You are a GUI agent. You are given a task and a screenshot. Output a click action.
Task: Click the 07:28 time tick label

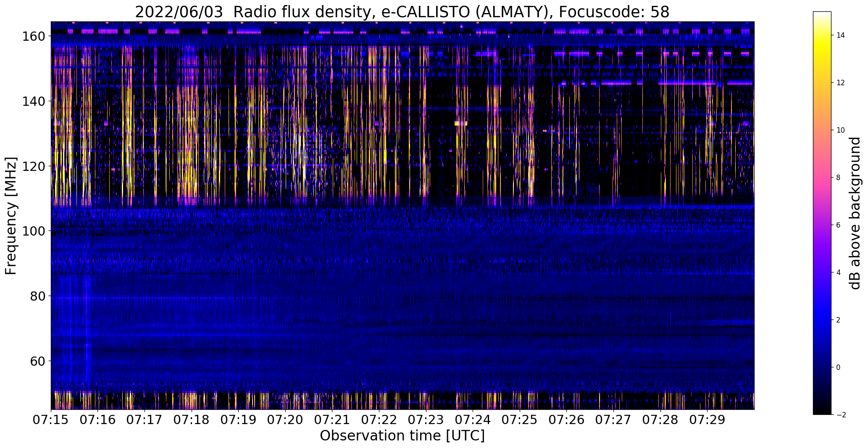coord(660,420)
